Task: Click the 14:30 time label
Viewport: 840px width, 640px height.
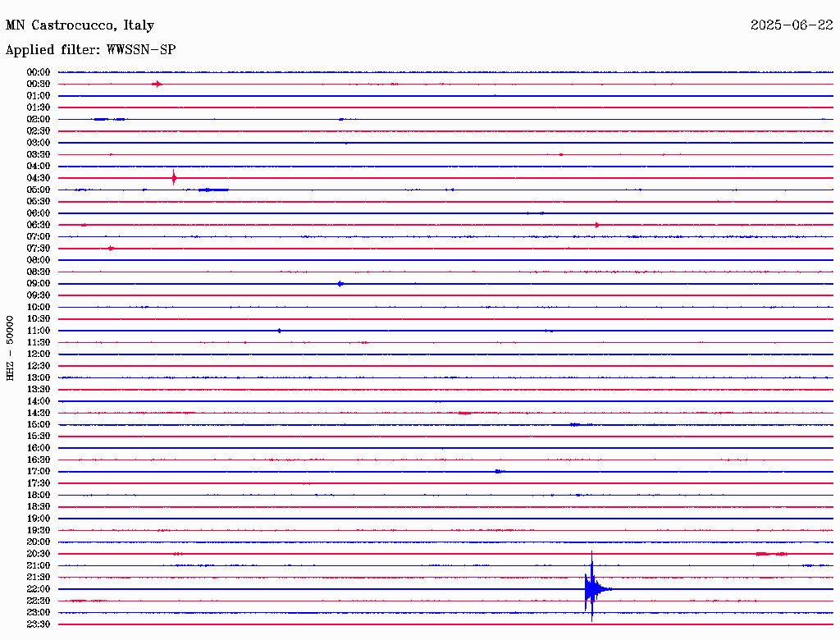Action: pos(39,413)
